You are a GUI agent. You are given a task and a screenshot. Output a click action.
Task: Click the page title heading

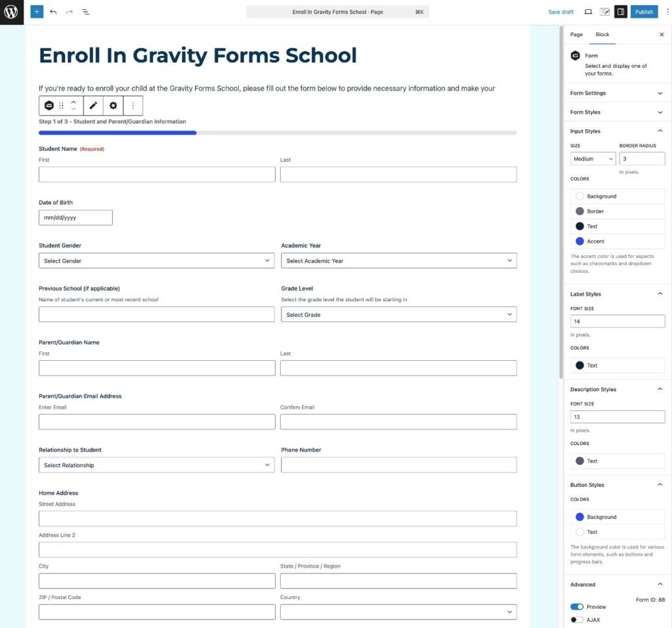coord(198,56)
